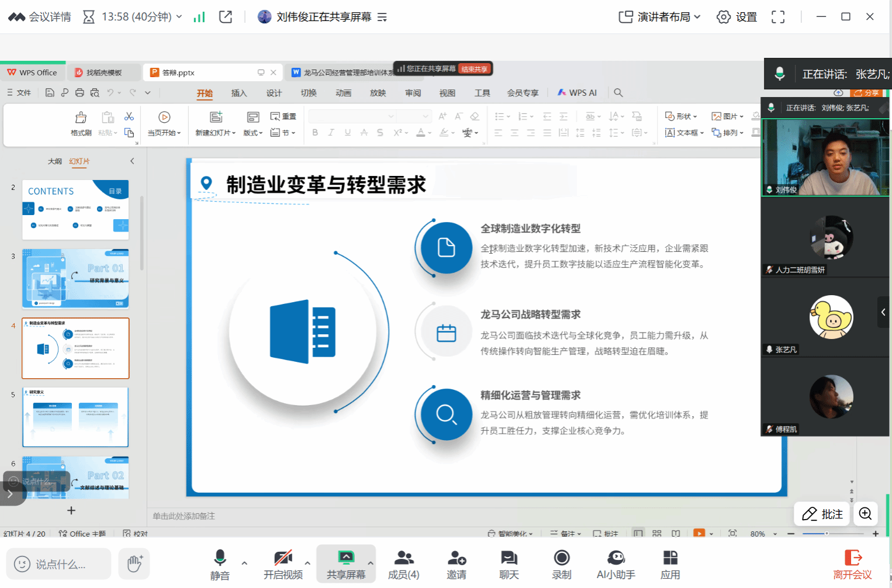Screen dimensions: 892x588
Task: Enter full screen via the brackets icon
Action: point(777,17)
